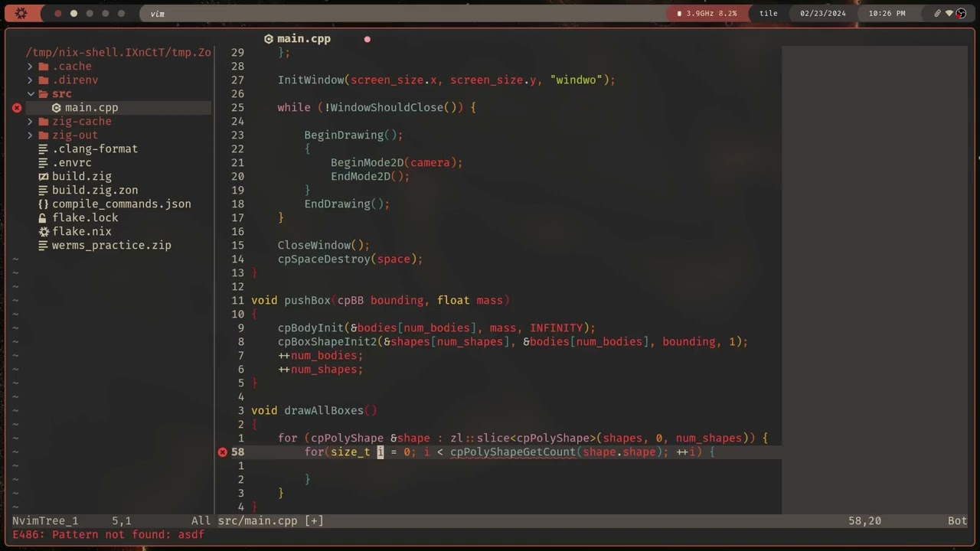
Task: Switch to the fifth workspace dot
Action: pos(121,14)
